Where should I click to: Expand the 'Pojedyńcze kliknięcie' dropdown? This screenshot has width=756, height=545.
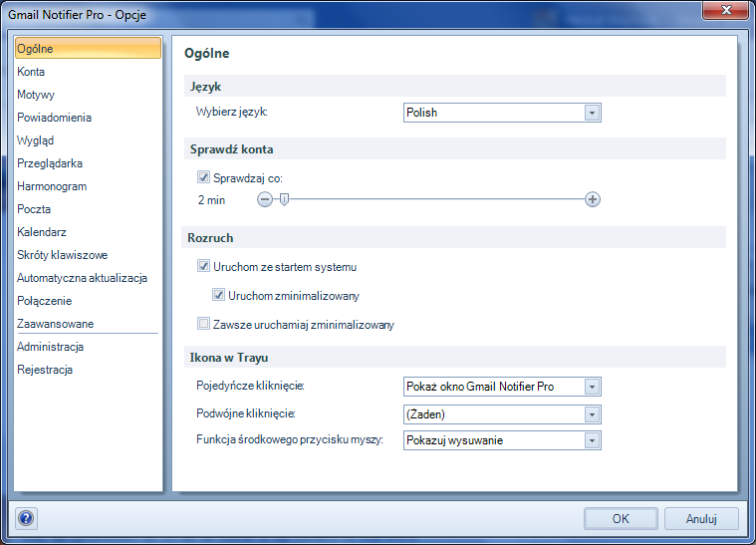pos(592,386)
